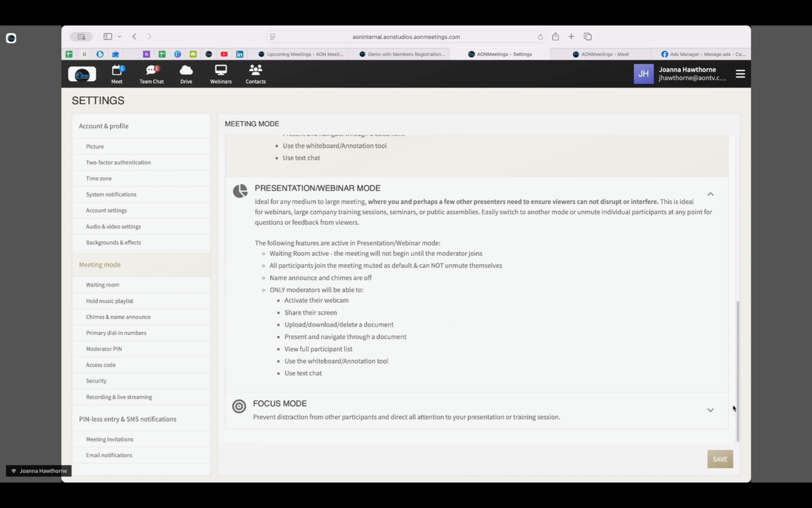Open the sidebar toggle dropdown in browser toolbar

point(119,36)
